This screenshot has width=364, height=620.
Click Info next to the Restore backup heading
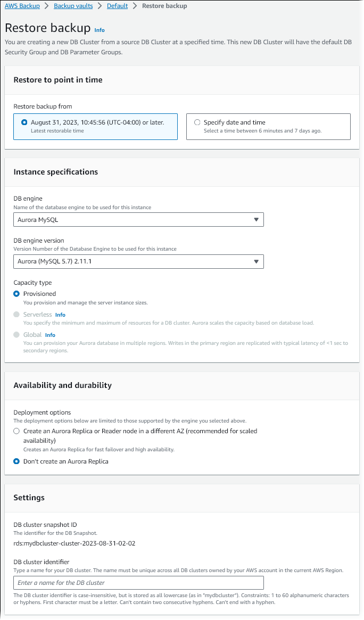(x=100, y=30)
